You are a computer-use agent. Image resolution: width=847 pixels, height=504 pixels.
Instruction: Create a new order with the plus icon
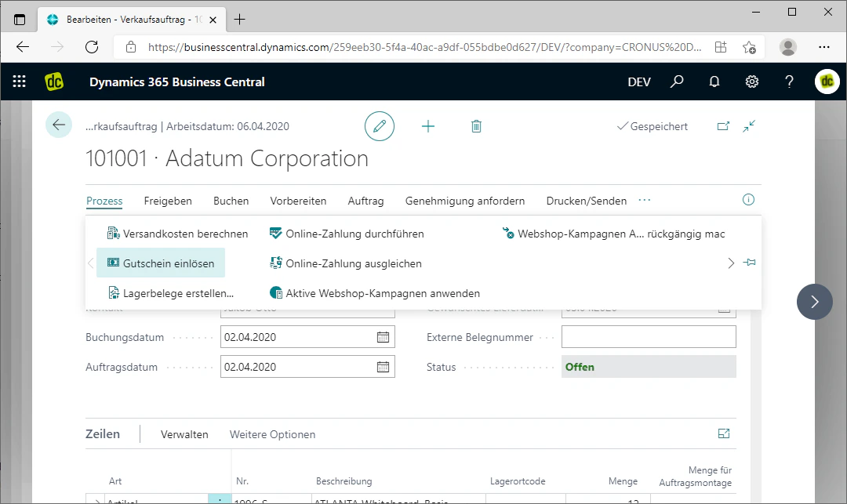coord(428,126)
